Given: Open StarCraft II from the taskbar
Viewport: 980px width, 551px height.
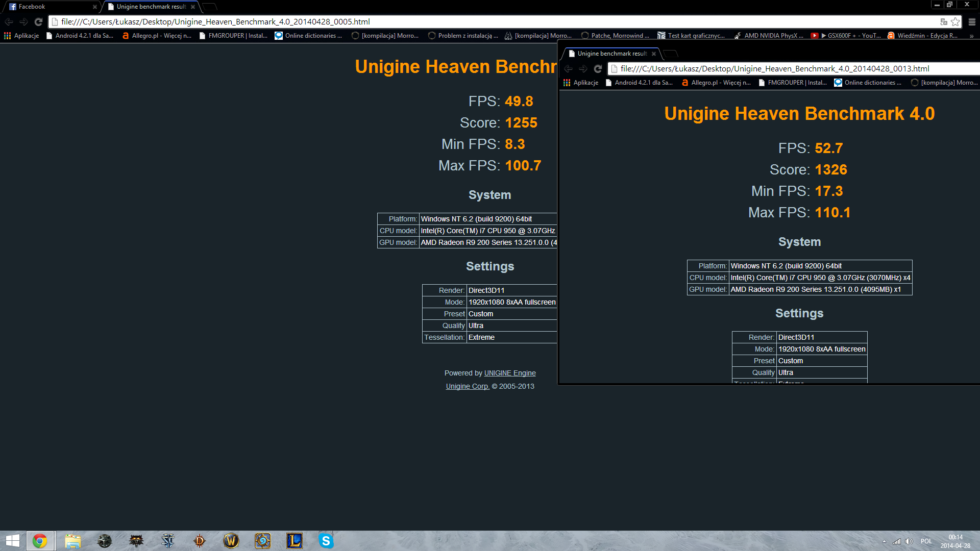Looking at the screenshot, I should (x=168, y=541).
